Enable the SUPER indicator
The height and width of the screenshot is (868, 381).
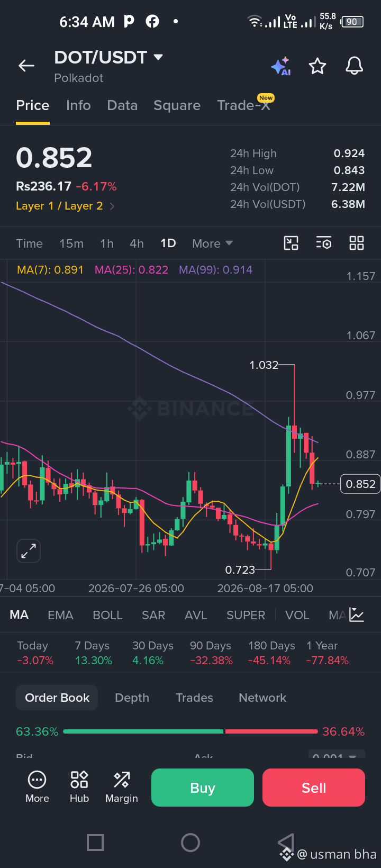coord(246,615)
